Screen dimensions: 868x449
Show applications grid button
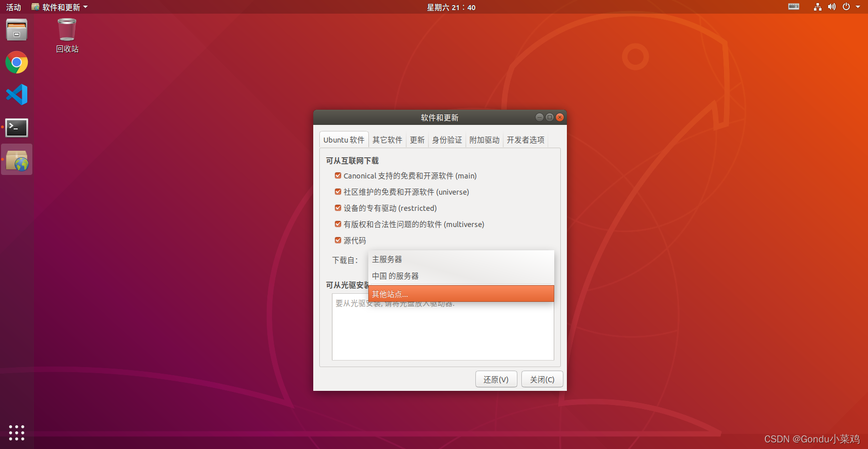pyautogui.click(x=17, y=433)
